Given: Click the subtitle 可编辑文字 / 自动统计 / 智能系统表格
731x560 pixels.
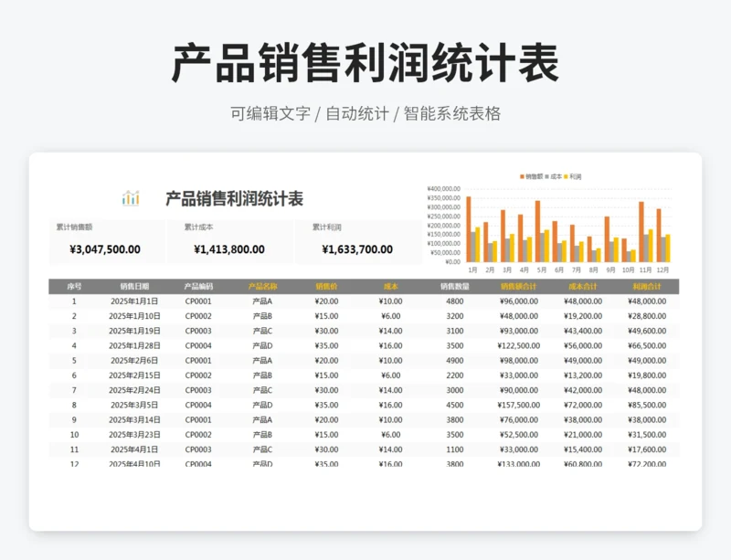Looking at the screenshot, I should point(365,113).
